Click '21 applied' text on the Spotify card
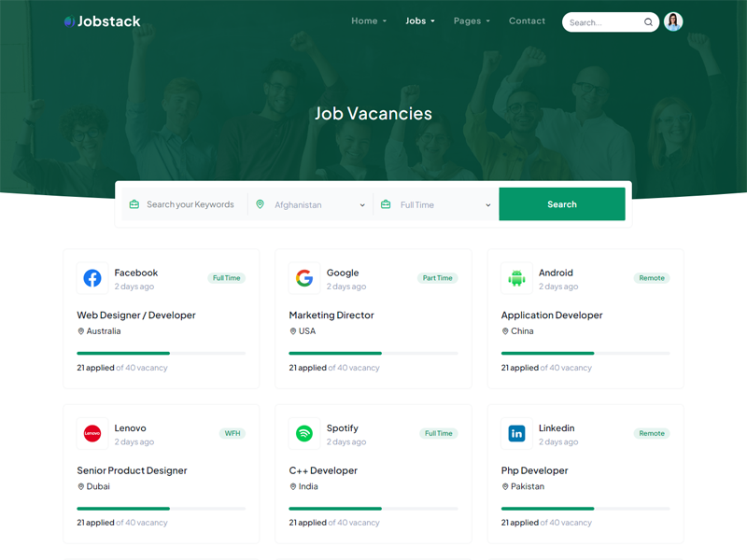Screen dimensions: 747x560 pos(307,523)
